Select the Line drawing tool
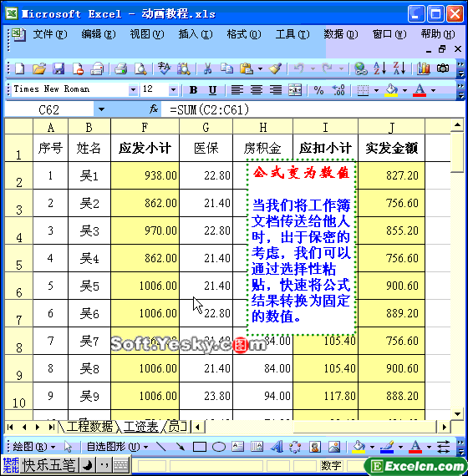Screen dimensions: 468x476 pos(160,447)
